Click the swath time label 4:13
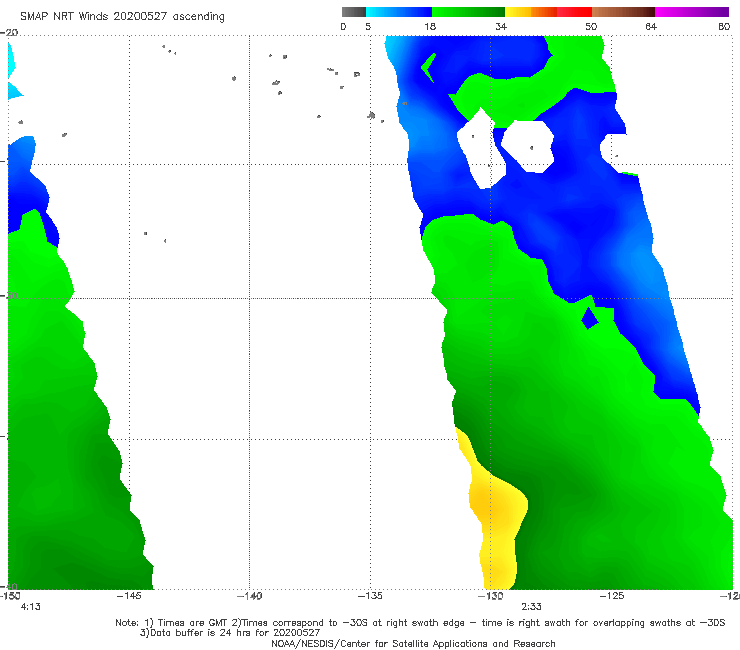Viewport: 740px width, 650px height. pyautogui.click(x=31, y=607)
